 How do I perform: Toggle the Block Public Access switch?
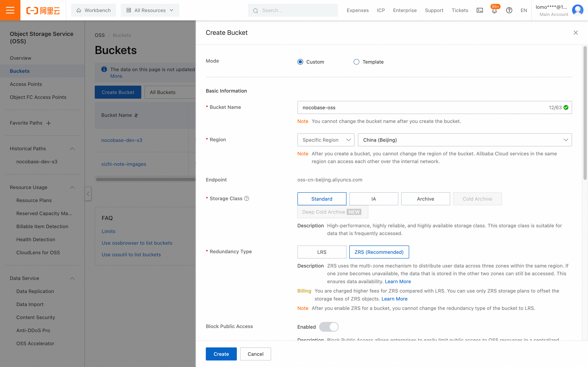tap(329, 327)
